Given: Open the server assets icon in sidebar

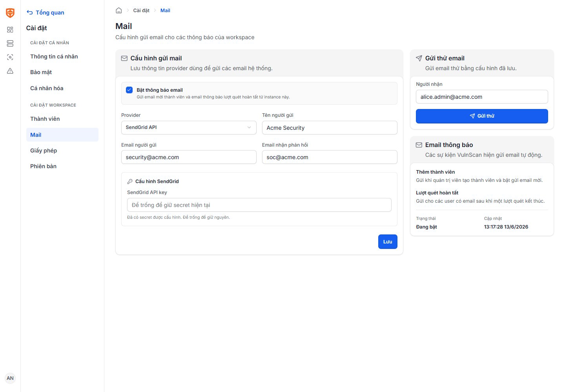Looking at the screenshot, I should point(10,44).
